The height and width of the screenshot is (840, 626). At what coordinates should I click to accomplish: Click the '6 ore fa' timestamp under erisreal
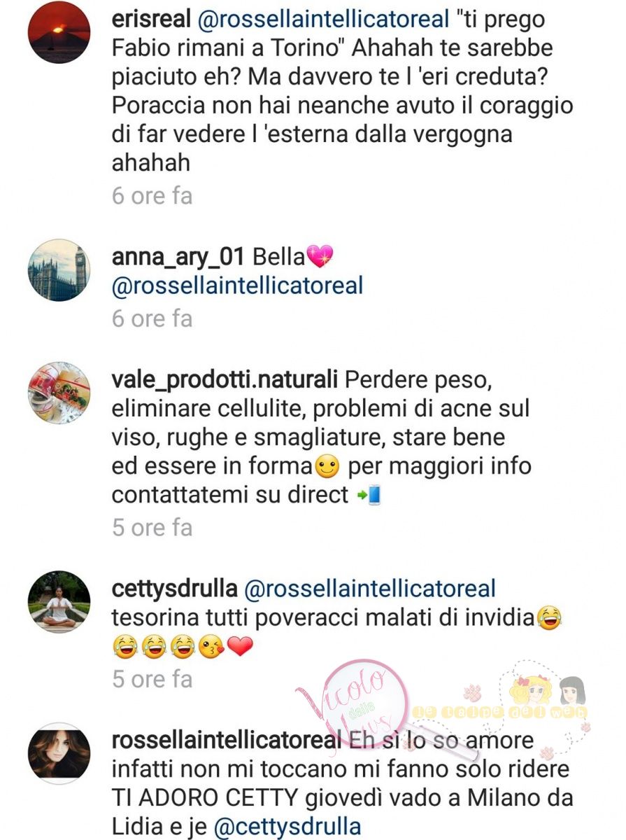pyautogui.click(x=152, y=195)
